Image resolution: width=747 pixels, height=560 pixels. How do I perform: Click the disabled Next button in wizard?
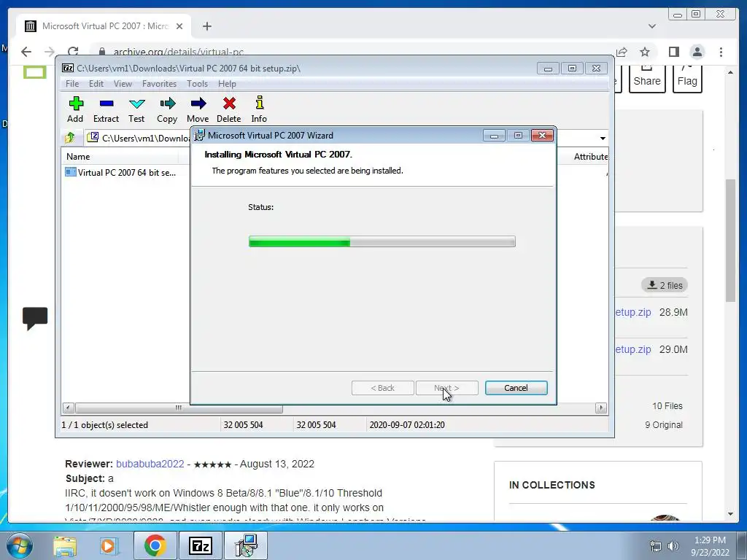[447, 388]
